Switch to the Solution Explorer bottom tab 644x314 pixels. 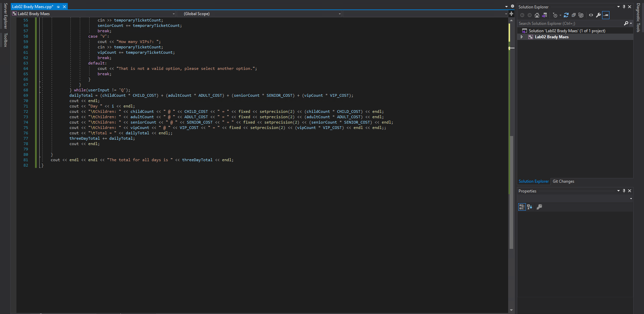(534, 181)
